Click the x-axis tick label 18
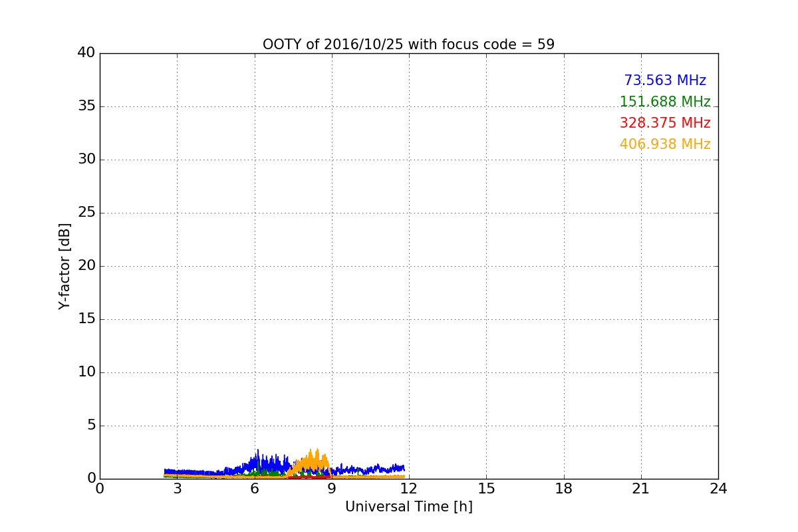The width and height of the screenshot is (798, 532). coord(564,489)
